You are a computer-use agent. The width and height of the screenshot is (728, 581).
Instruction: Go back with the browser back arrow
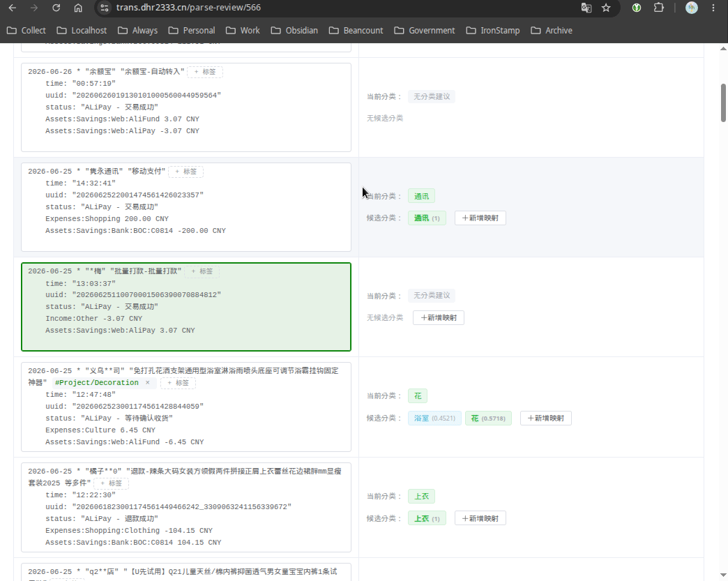(x=13, y=8)
